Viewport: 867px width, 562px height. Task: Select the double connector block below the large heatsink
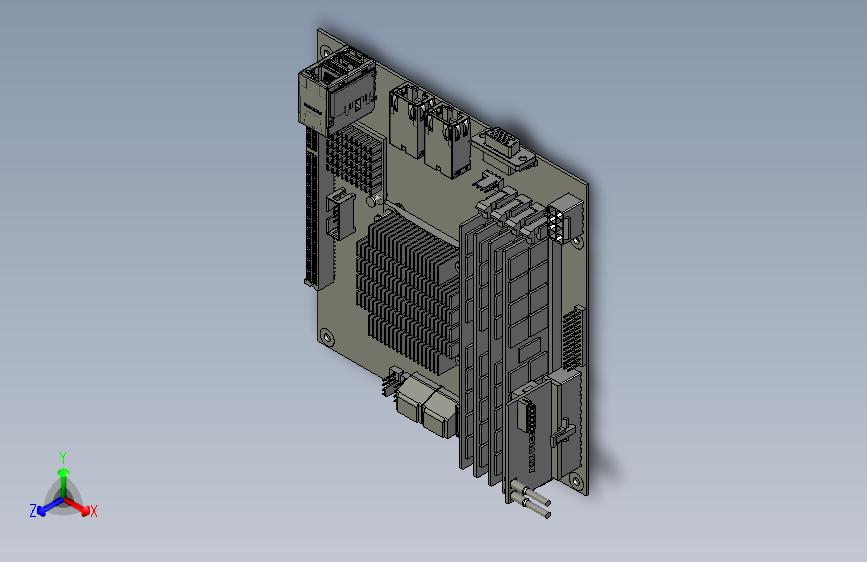tap(427, 406)
